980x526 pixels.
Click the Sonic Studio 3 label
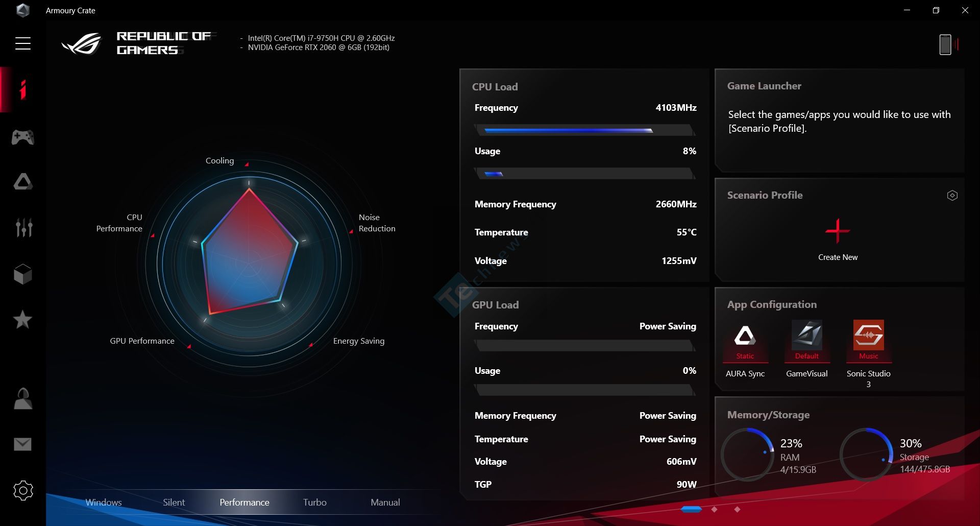click(x=869, y=379)
